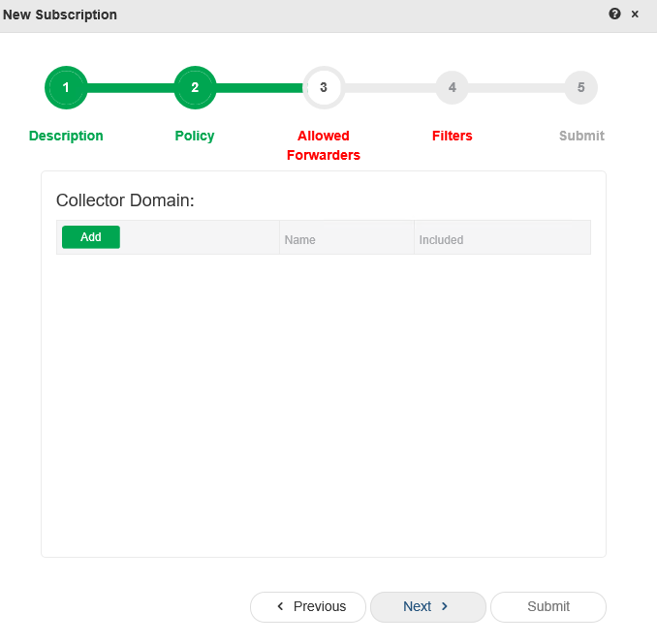Click step 5 circle in wizard

[x=580, y=87]
